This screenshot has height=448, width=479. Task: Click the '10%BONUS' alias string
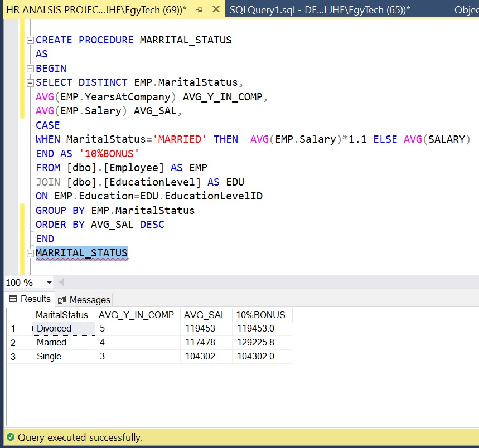(109, 153)
